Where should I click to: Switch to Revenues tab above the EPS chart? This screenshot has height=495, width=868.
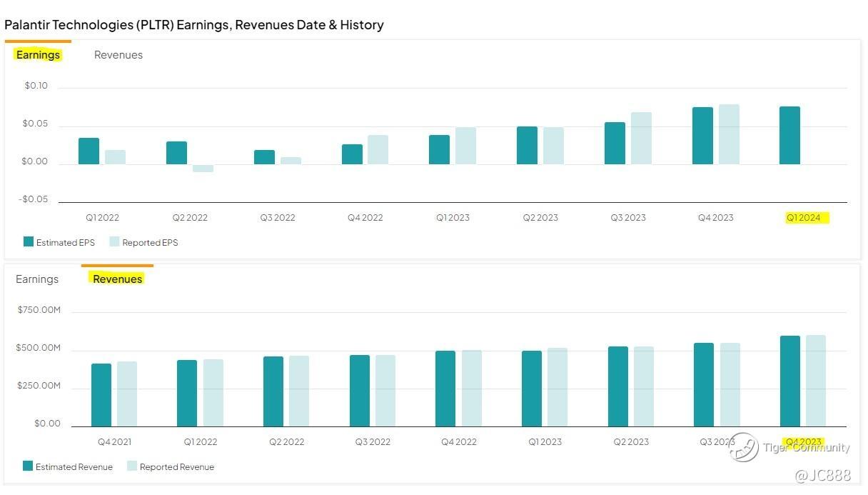tap(118, 55)
